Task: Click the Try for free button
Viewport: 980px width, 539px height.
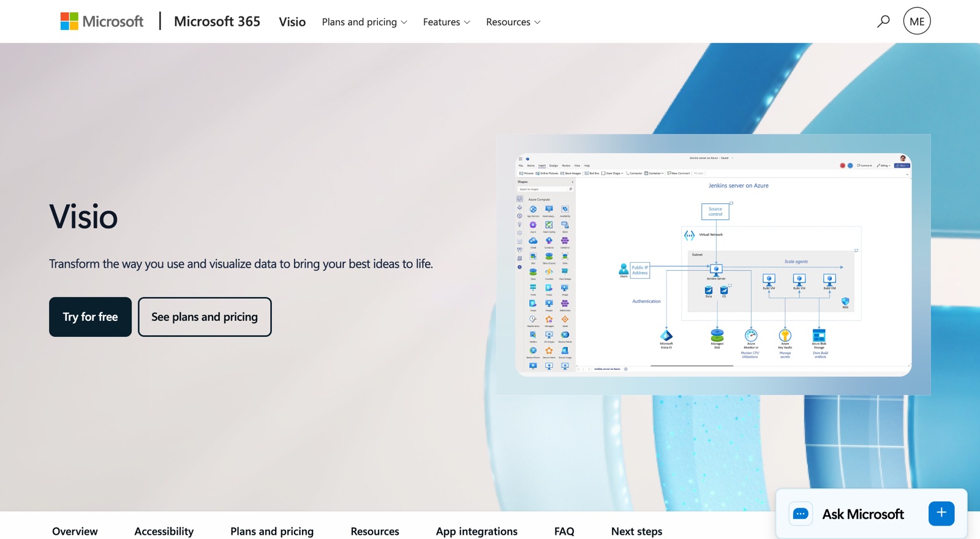Action: click(x=90, y=317)
